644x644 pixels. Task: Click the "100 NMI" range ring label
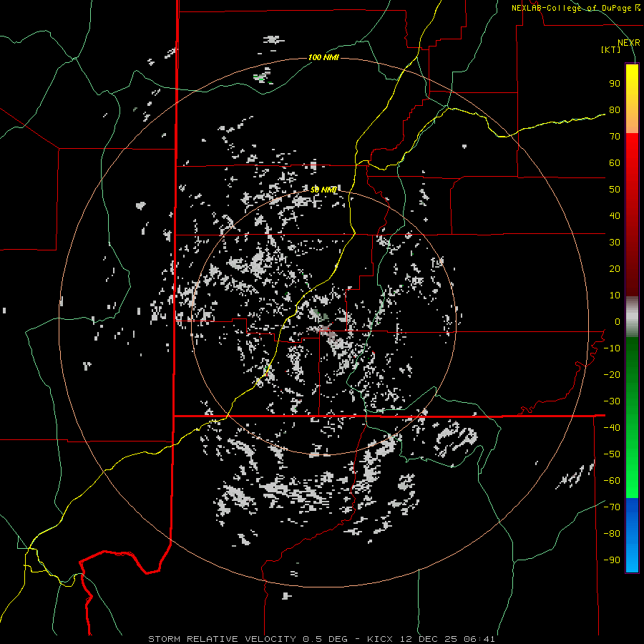click(323, 57)
